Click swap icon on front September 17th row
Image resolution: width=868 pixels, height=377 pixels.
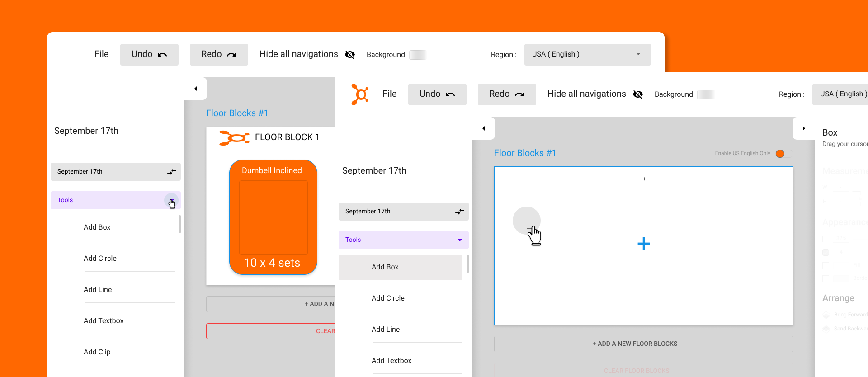(460, 212)
